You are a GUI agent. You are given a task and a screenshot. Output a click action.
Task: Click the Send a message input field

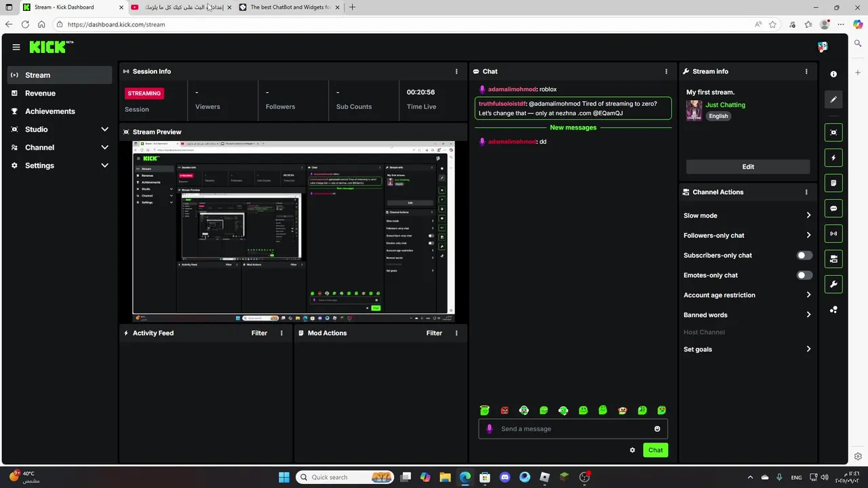point(573,428)
